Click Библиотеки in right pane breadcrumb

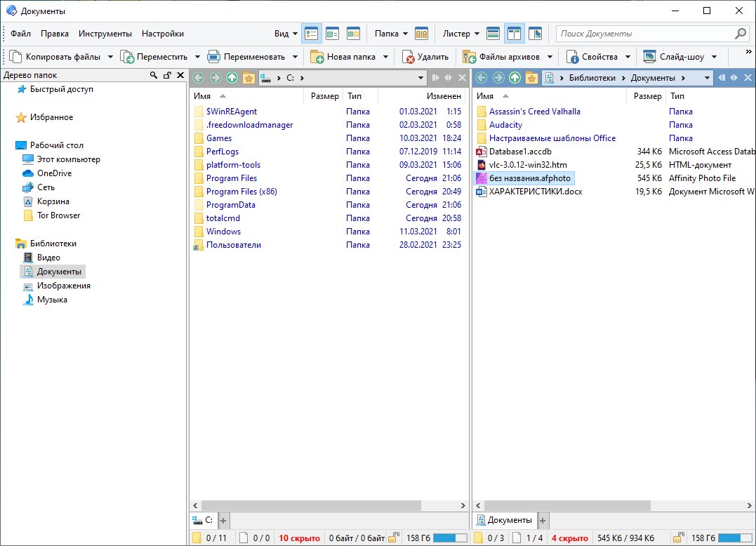(x=592, y=78)
